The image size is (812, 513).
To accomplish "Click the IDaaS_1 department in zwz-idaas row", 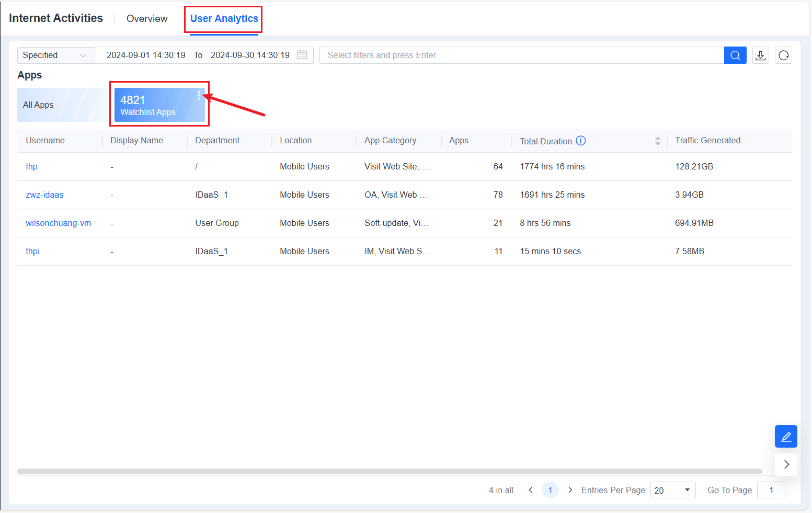I will [211, 195].
